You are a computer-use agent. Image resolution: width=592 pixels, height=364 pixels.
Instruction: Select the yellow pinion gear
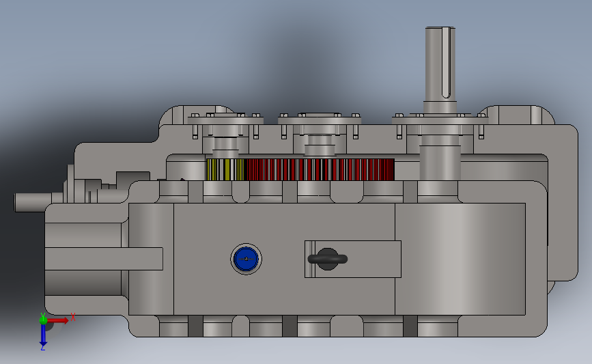point(225,169)
